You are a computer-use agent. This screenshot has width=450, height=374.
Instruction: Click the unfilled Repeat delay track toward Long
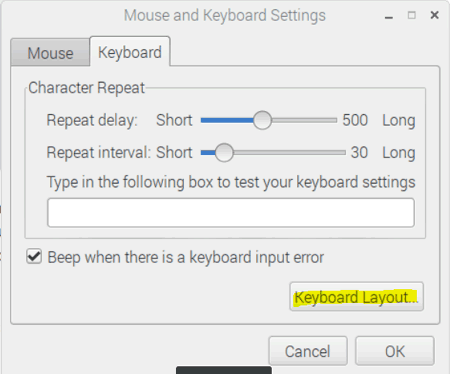(x=304, y=120)
